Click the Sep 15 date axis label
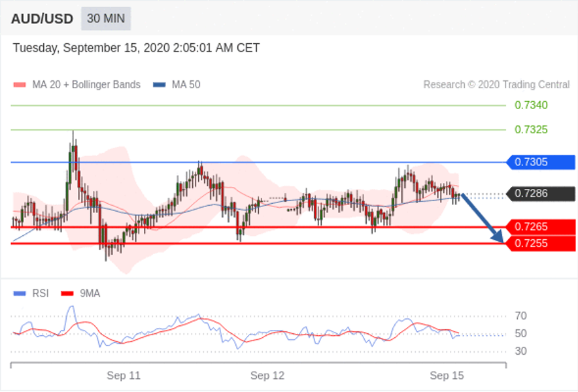This screenshot has height=392, width=578. (x=447, y=376)
